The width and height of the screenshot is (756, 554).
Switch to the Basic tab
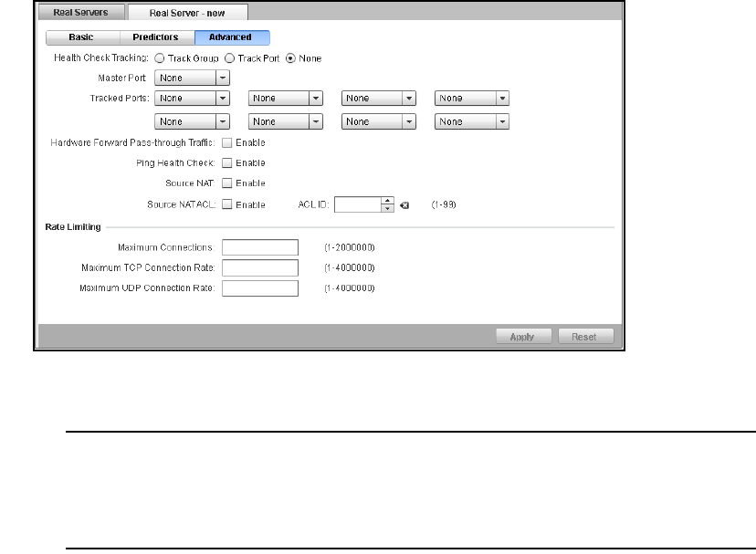tap(81, 37)
